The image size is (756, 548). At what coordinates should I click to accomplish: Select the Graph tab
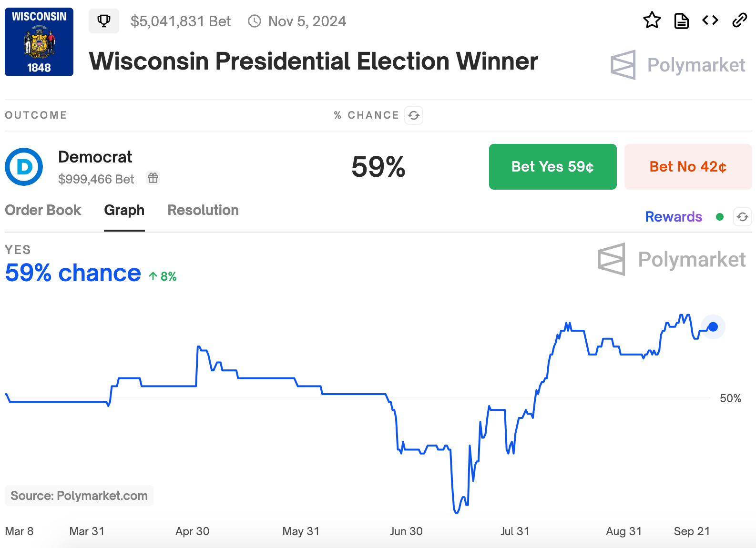click(x=124, y=210)
